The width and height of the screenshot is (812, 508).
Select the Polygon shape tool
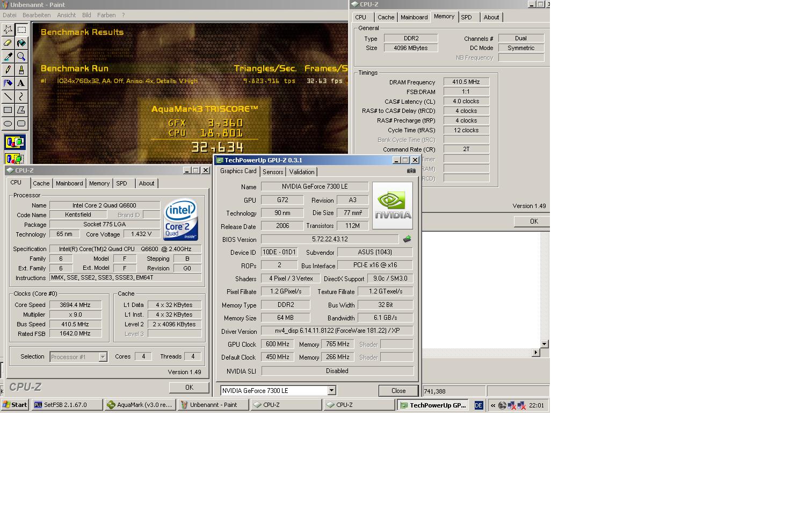point(21,110)
